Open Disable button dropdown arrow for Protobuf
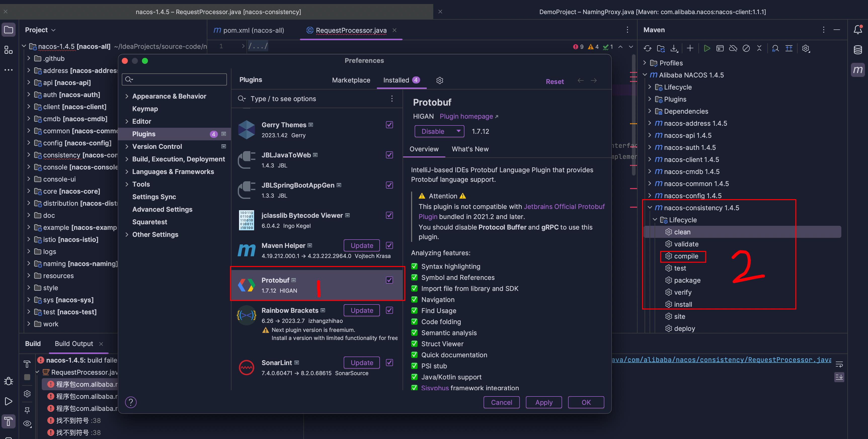This screenshot has width=868, height=439. point(458,131)
